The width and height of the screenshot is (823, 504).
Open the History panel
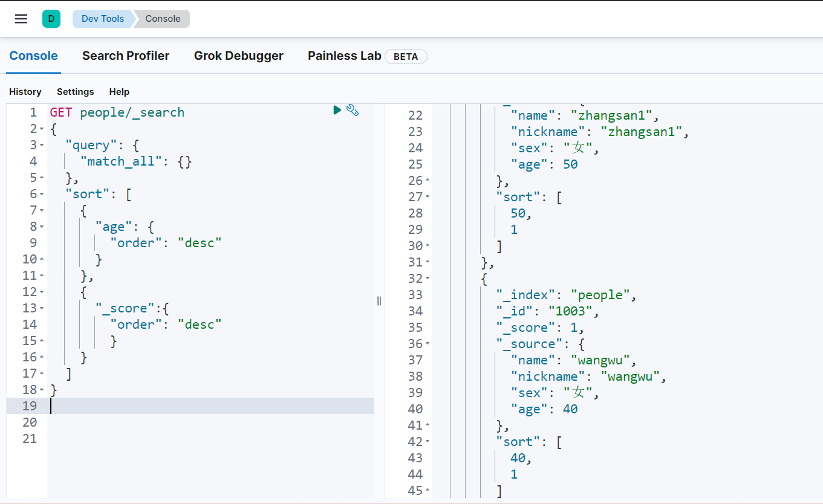(25, 92)
